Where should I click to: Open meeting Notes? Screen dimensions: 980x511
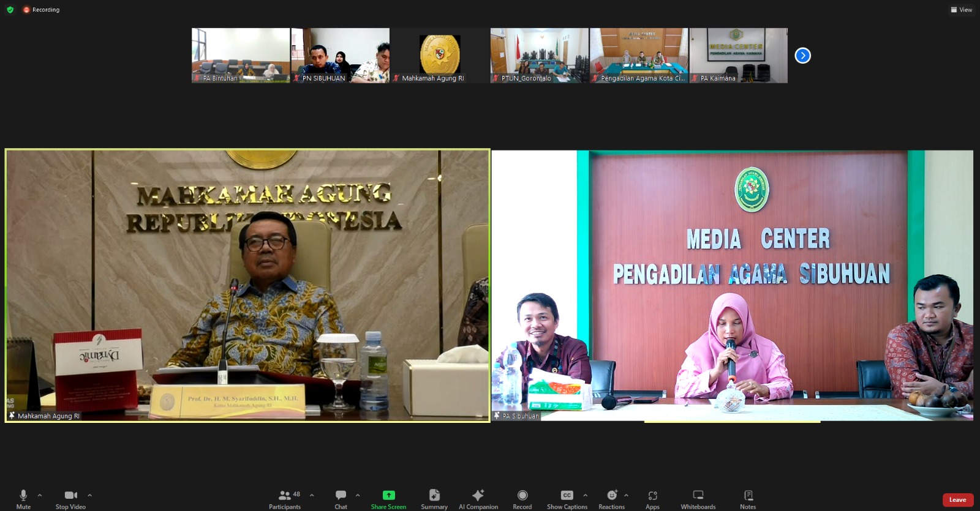tap(748, 499)
